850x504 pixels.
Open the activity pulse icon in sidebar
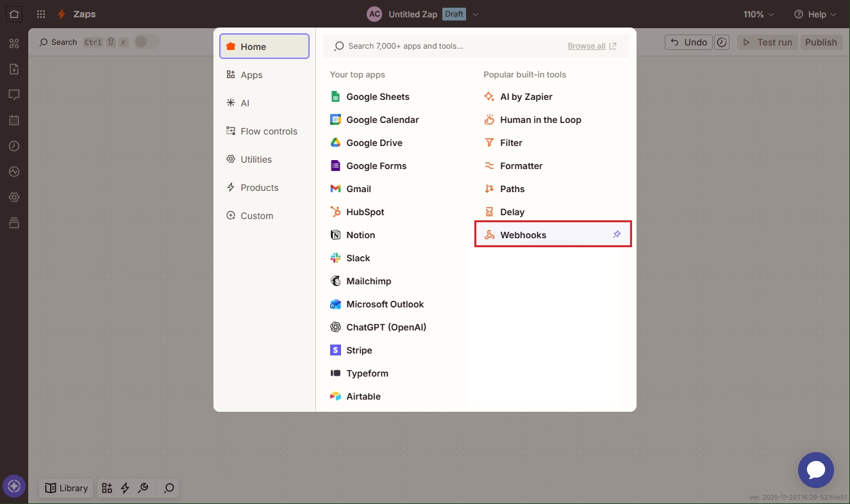click(14, 172)
